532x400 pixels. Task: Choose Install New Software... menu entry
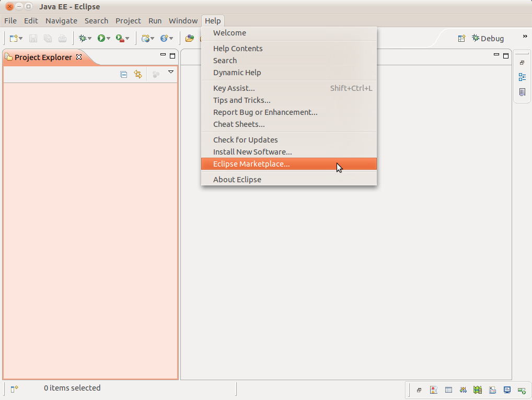pyautogui.click(x=288, y=152)
